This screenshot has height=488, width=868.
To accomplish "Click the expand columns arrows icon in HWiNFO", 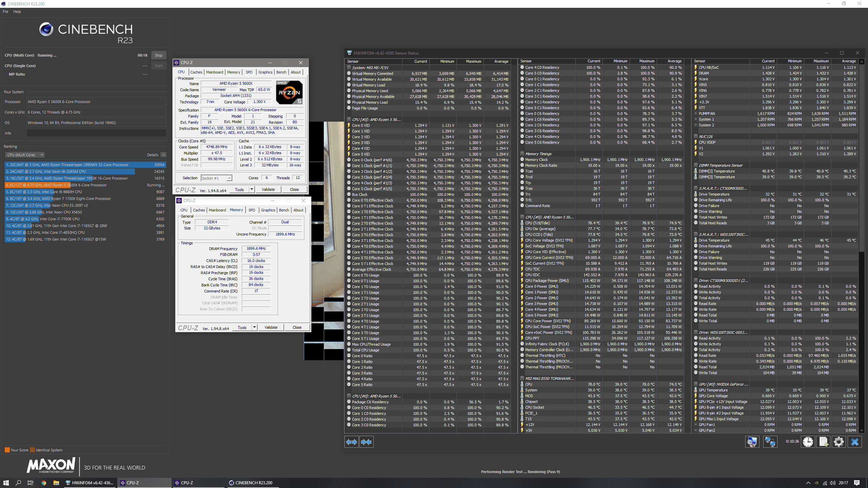I will point(352,442).
